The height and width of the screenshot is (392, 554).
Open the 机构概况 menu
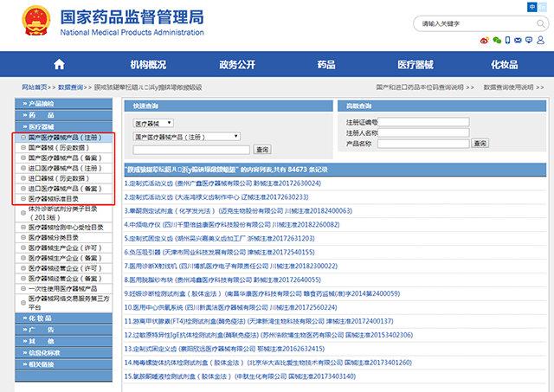click(x=148, y=65)
